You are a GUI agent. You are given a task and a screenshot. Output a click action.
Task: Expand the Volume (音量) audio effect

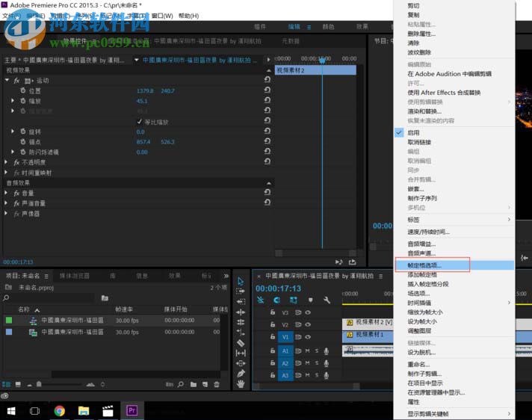(7, 193)
